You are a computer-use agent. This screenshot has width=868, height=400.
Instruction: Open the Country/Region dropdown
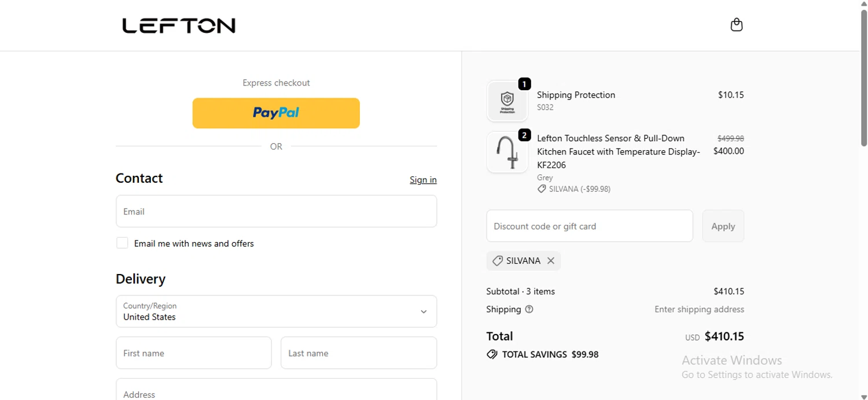coord(276,312)
